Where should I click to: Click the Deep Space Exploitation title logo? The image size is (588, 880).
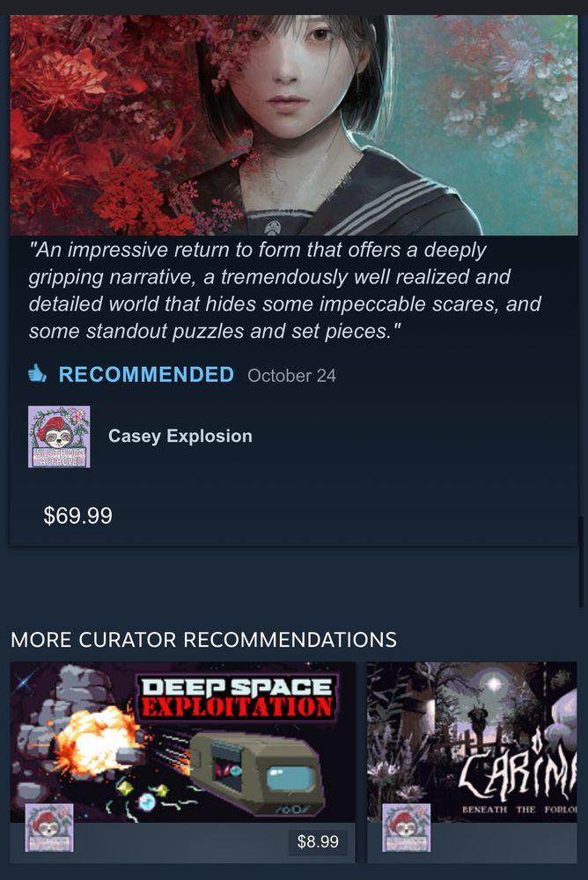[237, 698]
